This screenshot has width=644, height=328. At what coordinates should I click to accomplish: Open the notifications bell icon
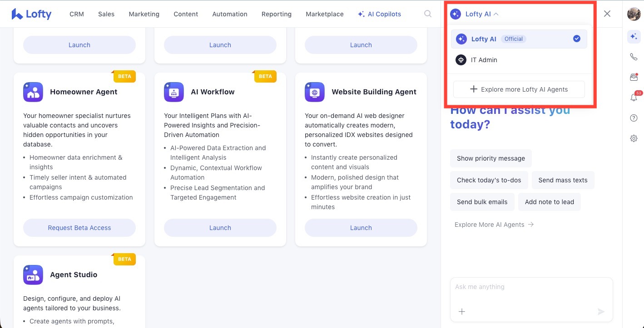634,98
